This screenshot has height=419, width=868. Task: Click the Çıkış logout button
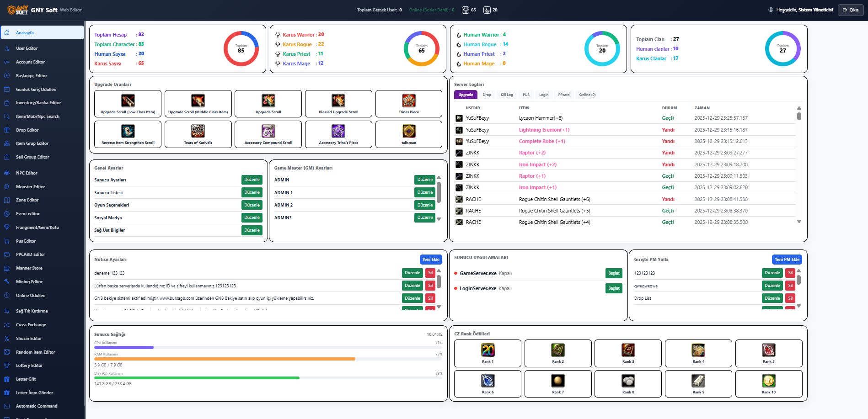click(851, 10)
